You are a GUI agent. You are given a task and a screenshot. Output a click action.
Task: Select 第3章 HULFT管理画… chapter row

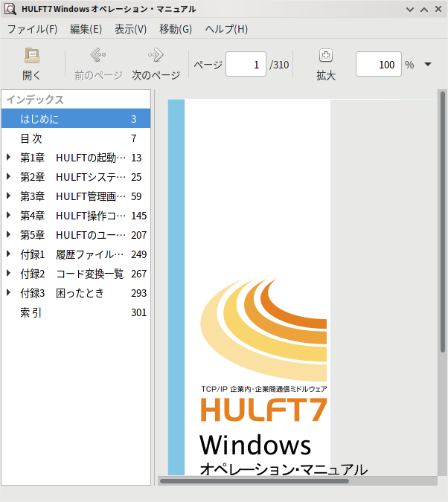76,196
